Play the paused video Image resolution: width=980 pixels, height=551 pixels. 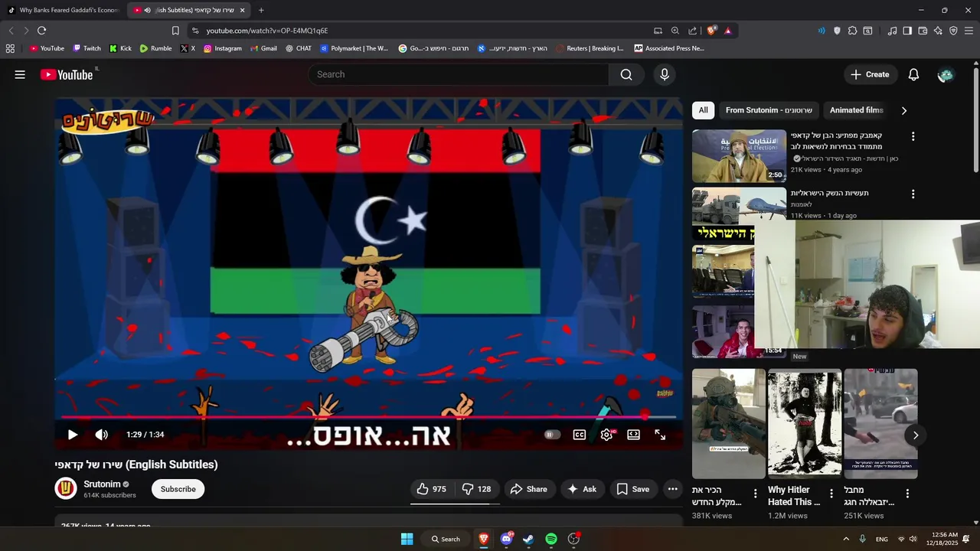coord(73,435)
